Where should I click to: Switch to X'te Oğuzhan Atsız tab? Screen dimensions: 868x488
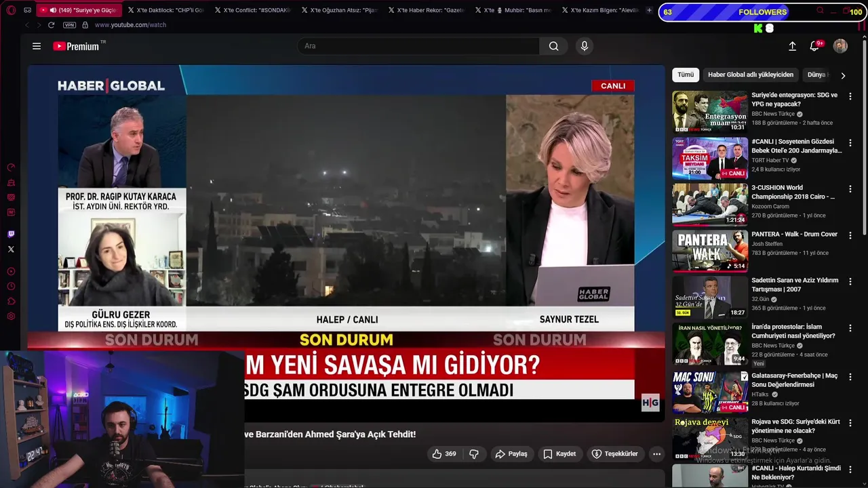pos(338,10)
